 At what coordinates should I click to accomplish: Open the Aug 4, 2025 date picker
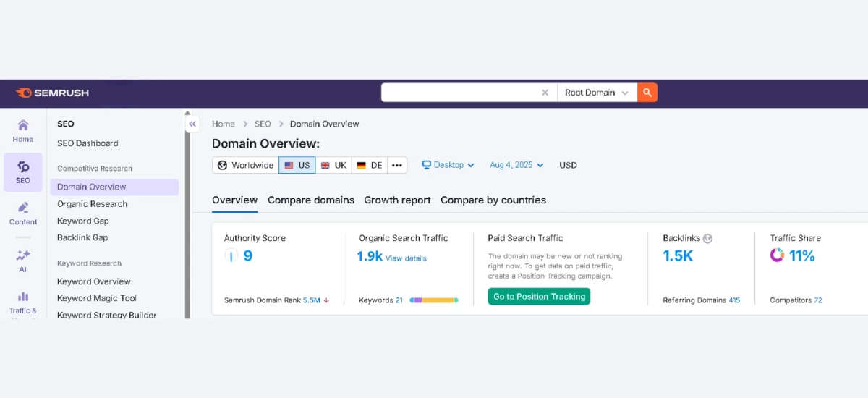[516, 165]
